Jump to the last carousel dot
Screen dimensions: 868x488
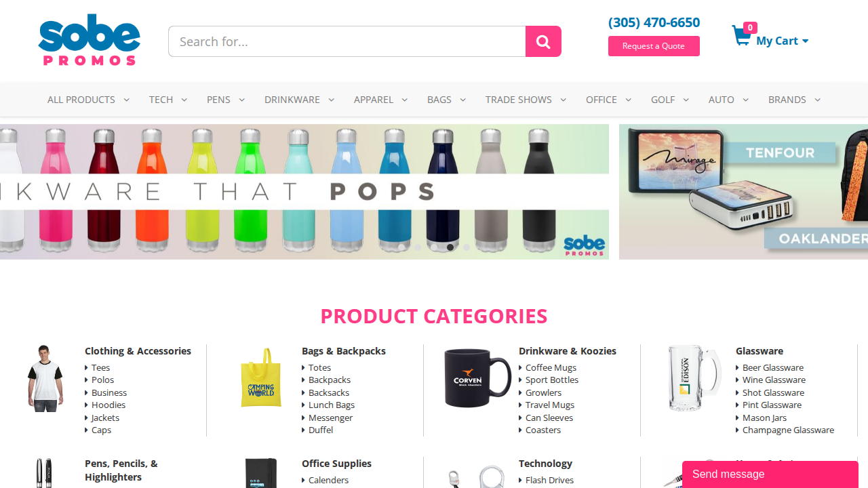[467, 247]
